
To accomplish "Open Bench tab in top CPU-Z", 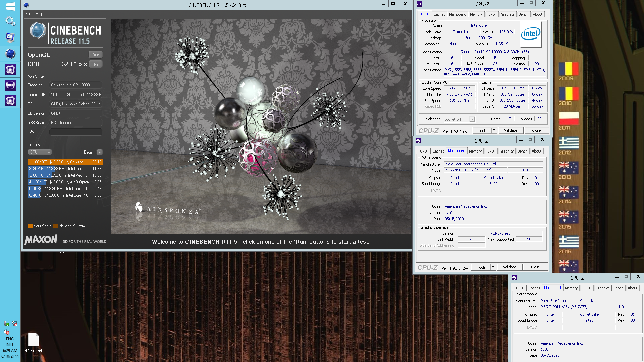I will tap(523, 14).
